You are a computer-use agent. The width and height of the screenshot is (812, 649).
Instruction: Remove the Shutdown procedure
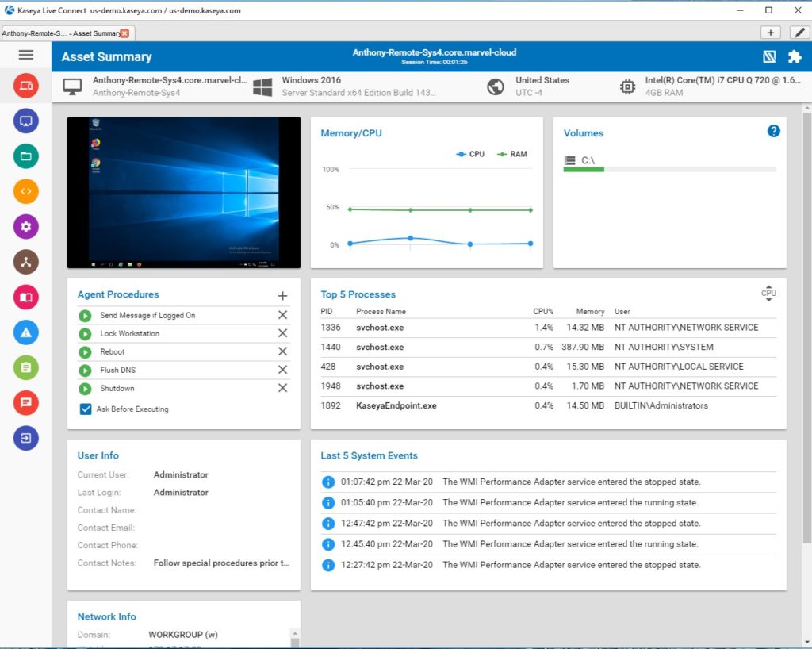point(282,388)
